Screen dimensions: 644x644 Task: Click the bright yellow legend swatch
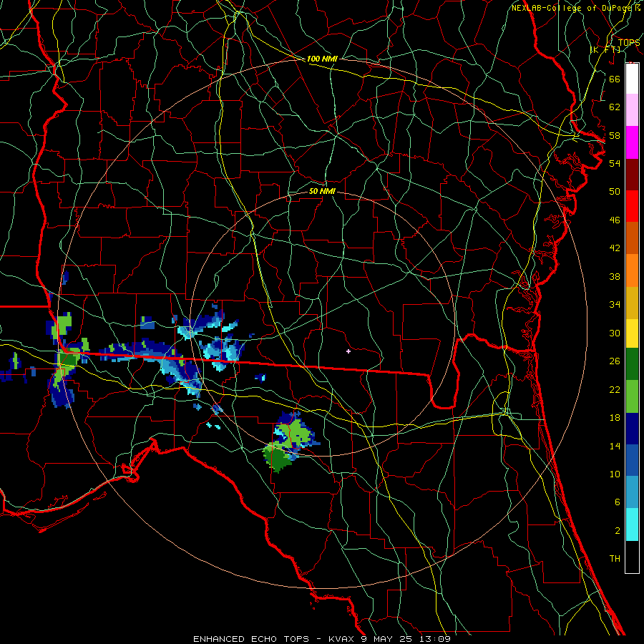(x=632, y=333)
